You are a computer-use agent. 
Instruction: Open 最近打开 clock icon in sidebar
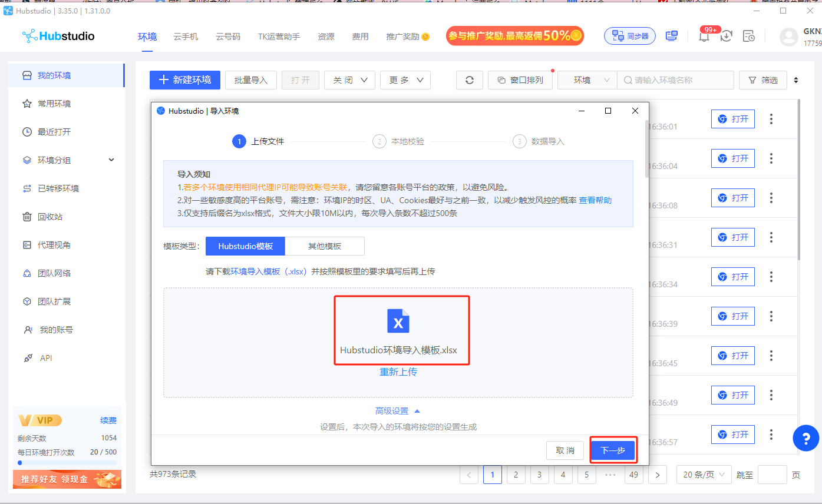click(27, 132)
